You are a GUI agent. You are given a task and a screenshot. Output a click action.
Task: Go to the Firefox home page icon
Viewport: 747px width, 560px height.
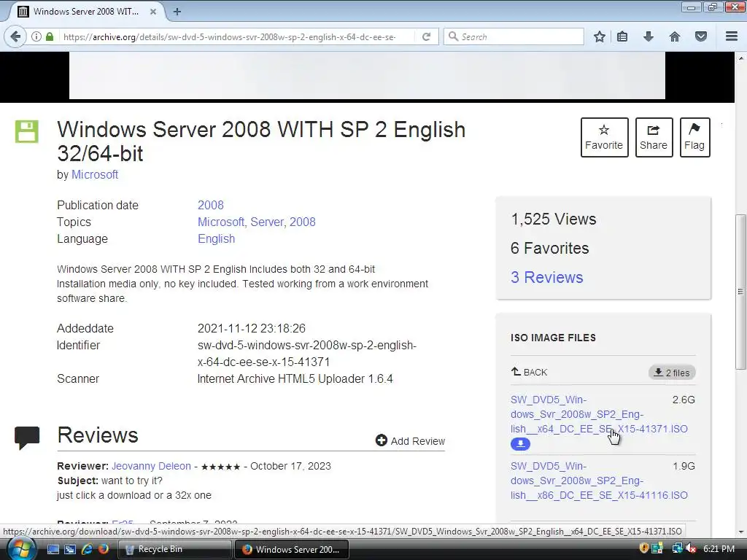[x=675, y=36]
